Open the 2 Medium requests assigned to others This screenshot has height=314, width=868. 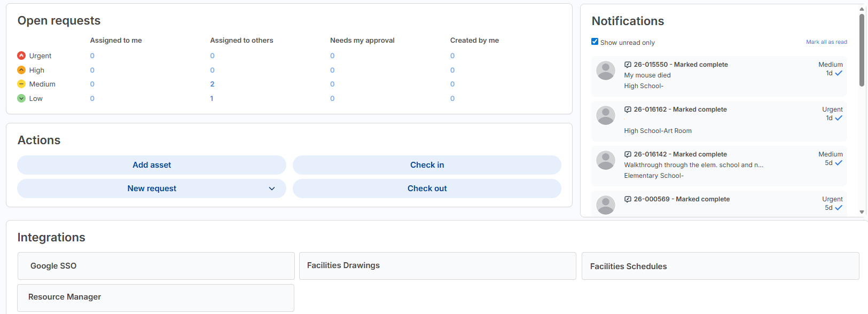[212, 84]
